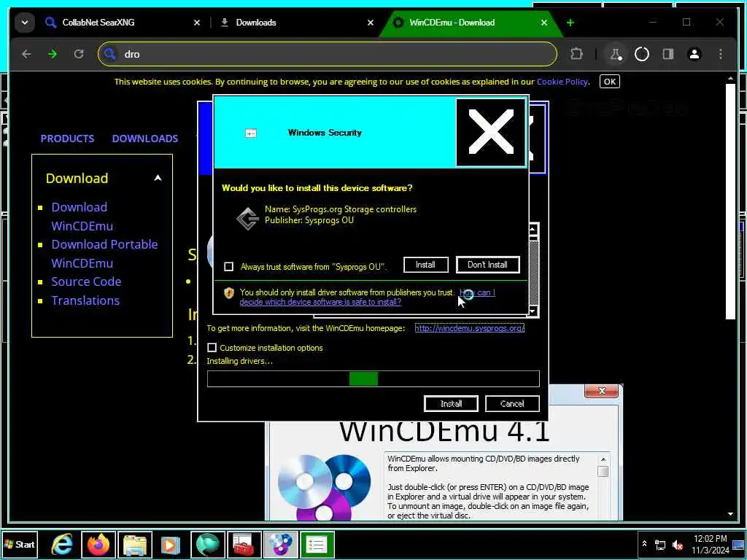Open the media player taskbar icon

tap(171, 544)
